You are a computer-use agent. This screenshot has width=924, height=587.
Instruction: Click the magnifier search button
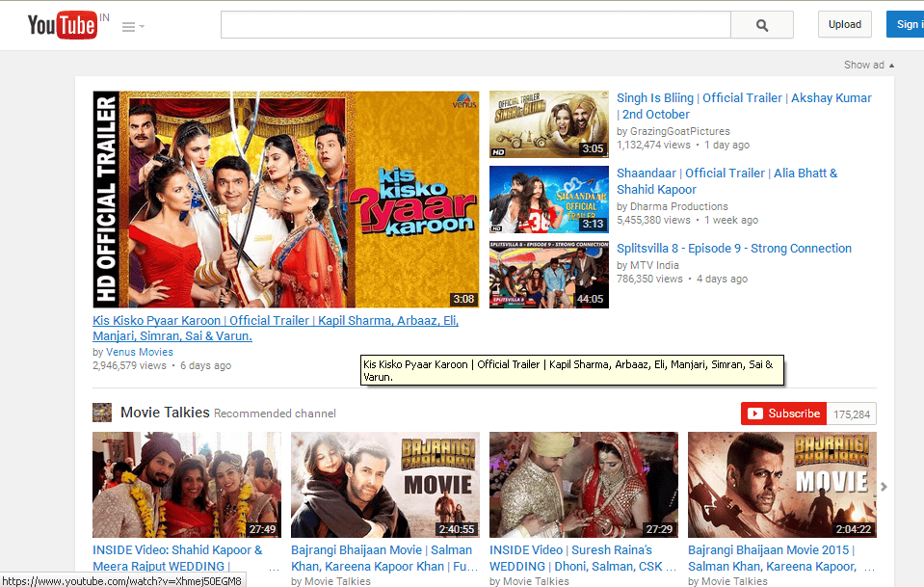[762, 25]
